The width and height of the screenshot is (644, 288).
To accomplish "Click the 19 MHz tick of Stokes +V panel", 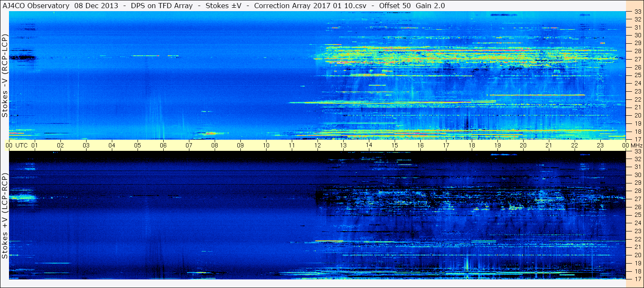I will (637, 263).
